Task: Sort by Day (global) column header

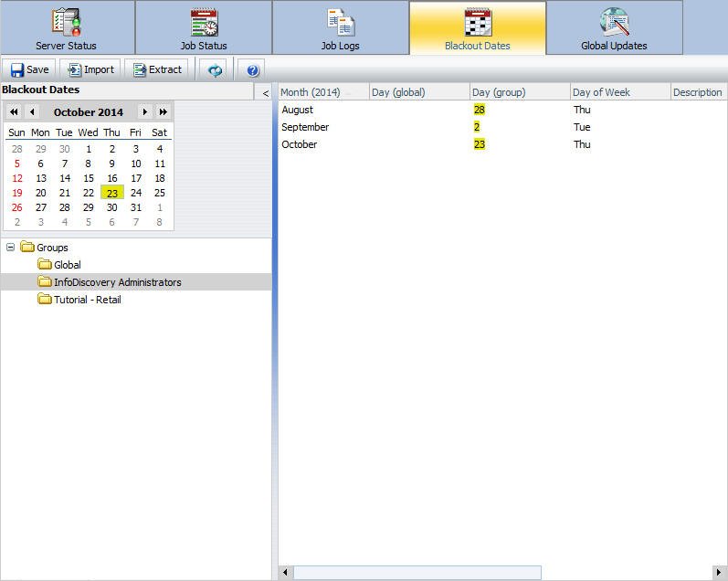Action: (419, 92)
